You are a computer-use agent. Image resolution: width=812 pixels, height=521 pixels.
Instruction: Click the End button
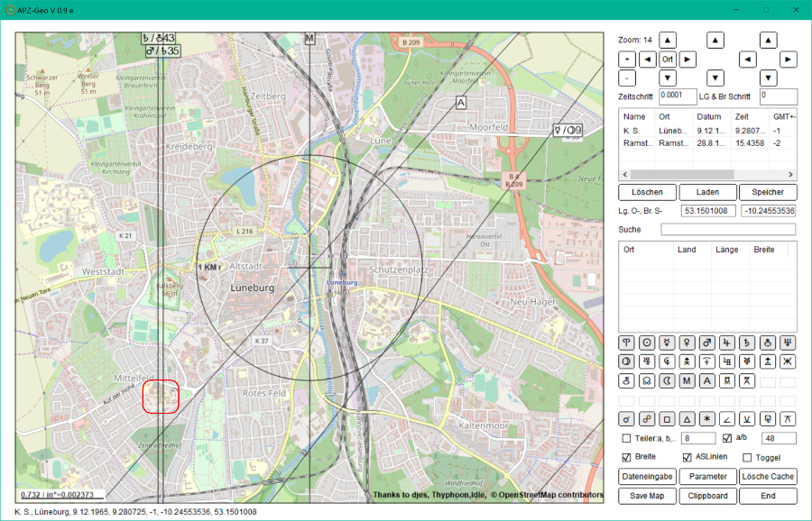768,496
